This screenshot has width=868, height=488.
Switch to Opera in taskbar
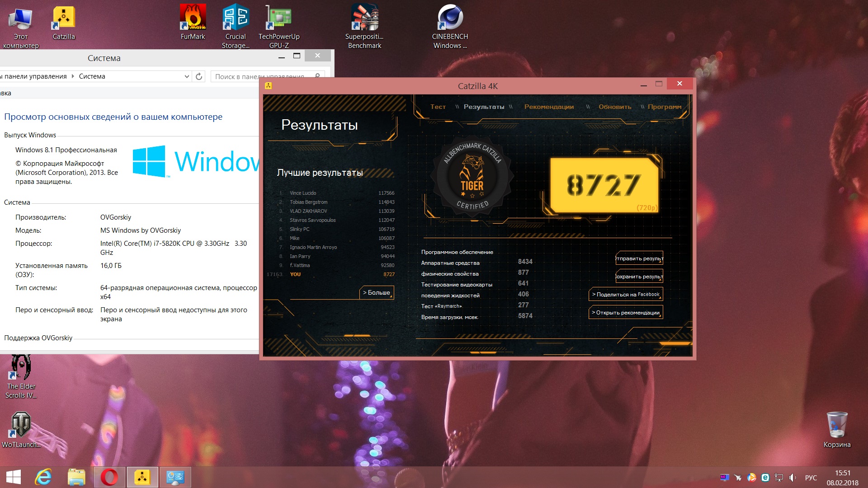click(109, 477)
